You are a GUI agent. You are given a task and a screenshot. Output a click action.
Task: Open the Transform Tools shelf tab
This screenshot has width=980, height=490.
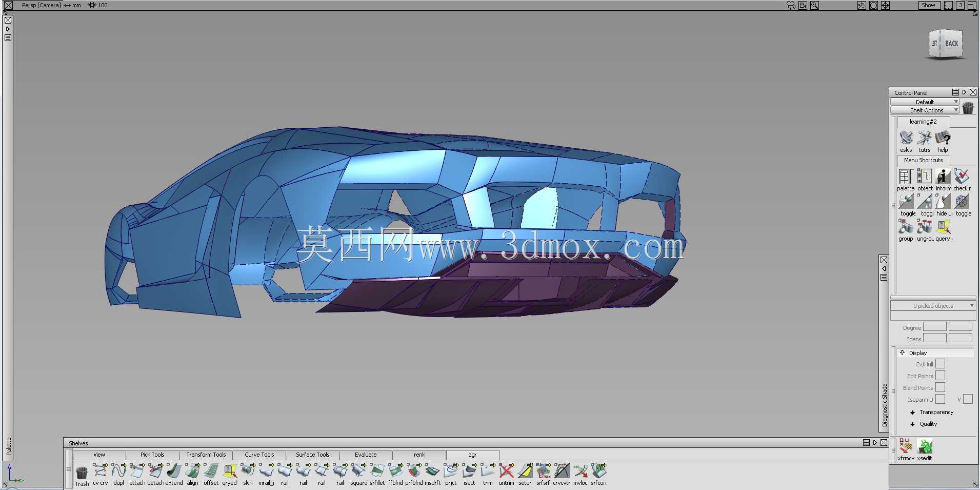[x=206, y=455]
